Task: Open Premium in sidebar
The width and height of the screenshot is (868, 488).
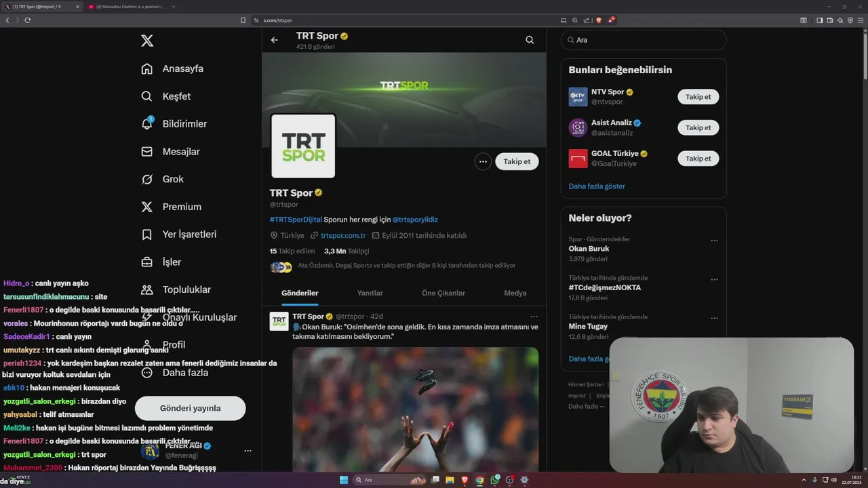Action: 171,207
